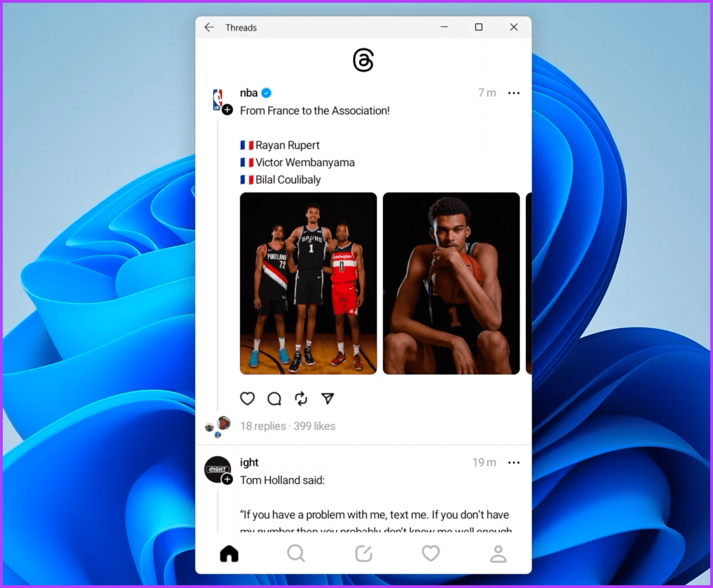713x588 pixels.
Task: Open the replier avatars below the nba post
Action: tap(218, 427)
